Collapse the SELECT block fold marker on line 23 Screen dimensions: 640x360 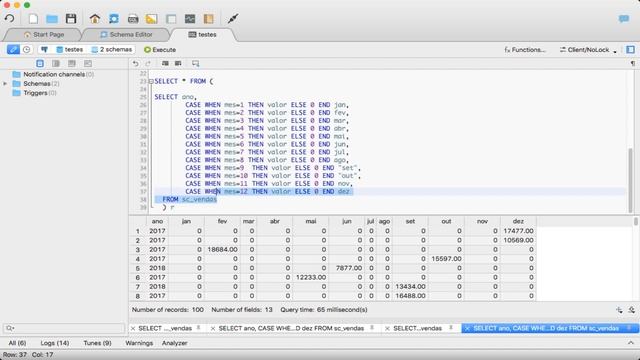[151, 81]
